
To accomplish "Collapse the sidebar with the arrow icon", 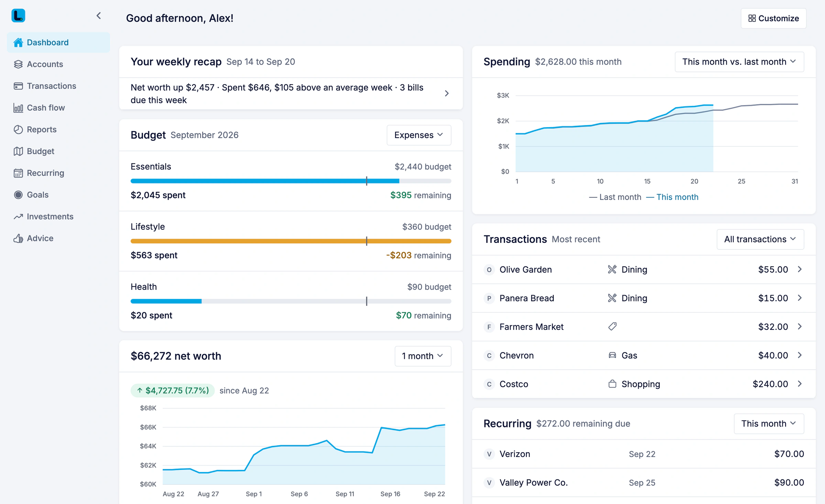I will pos(99,16).
